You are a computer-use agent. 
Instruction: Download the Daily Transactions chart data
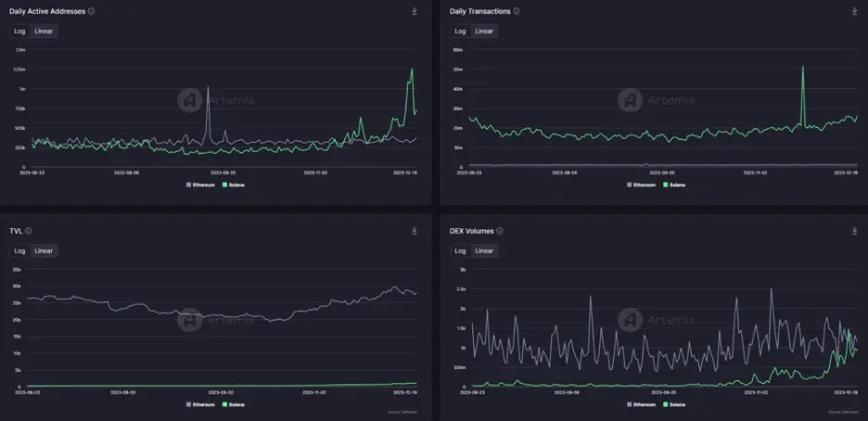(x=854, y=11)
